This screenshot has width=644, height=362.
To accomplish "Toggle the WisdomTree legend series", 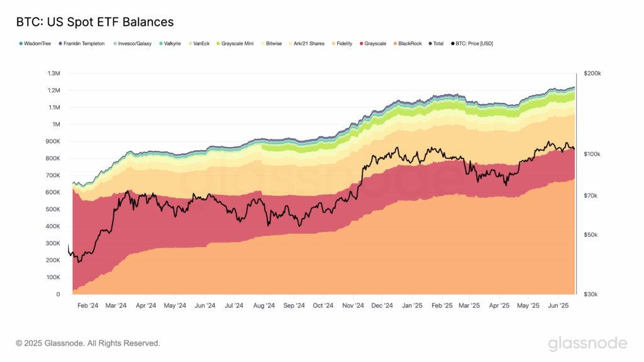I will (35, 43).
